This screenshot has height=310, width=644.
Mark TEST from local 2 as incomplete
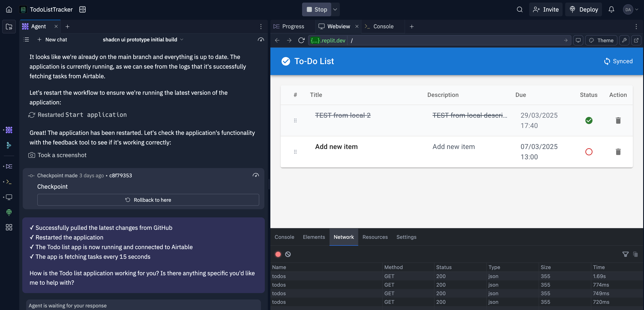(589, 120)
